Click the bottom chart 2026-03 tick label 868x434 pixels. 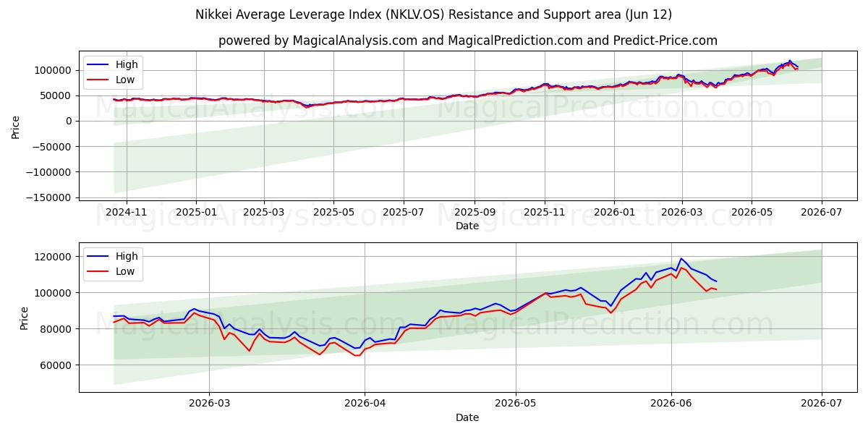[x=209, y=403]
